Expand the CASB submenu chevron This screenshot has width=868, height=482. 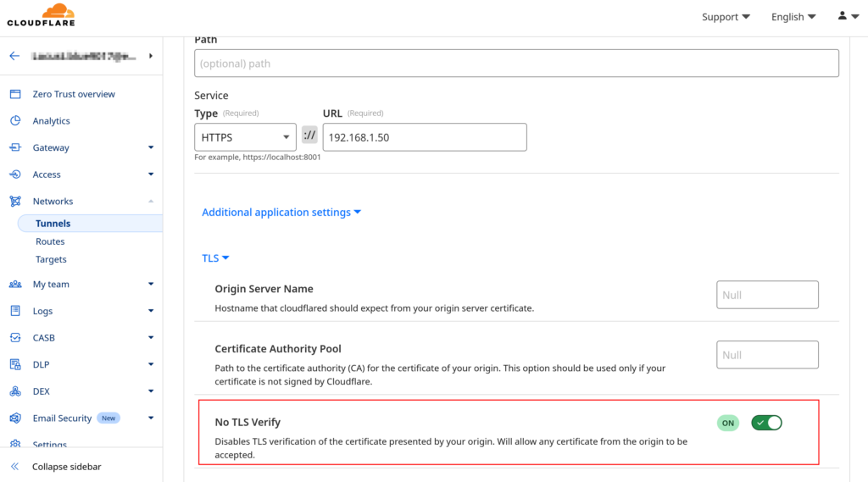[x=151, y=337]
